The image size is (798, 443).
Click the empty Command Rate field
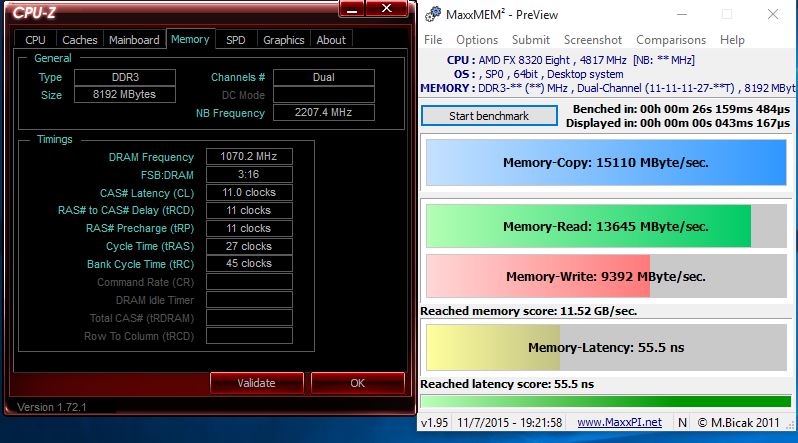pos(249,282)
